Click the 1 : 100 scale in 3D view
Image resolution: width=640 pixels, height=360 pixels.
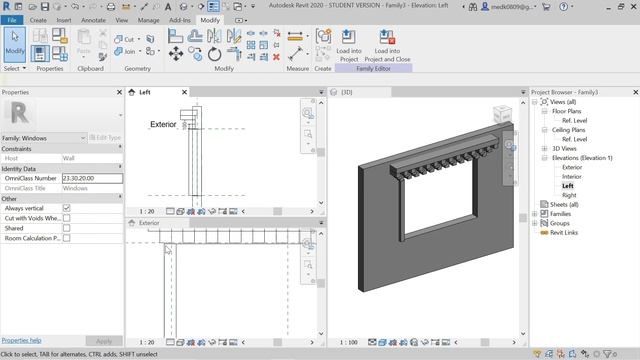pos(349,342)
